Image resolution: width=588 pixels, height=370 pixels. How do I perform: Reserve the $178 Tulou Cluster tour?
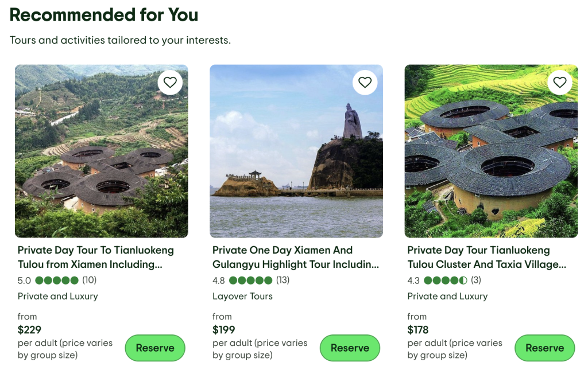tap(544, 348)
